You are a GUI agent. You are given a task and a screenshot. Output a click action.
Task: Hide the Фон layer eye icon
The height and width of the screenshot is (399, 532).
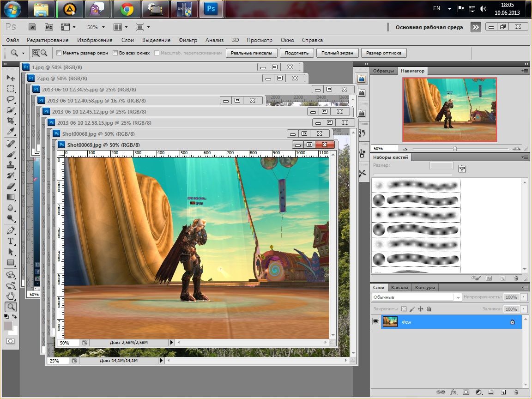tap(375, 321)
